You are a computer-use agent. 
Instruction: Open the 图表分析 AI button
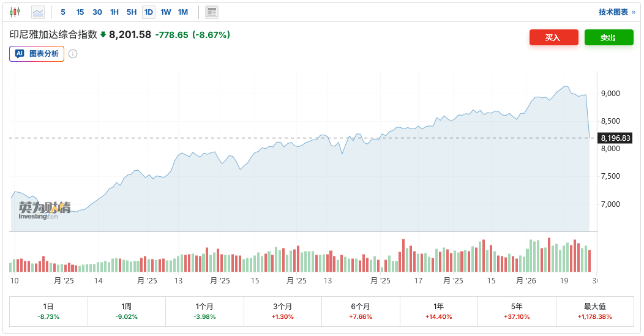[x=37, y=54]
